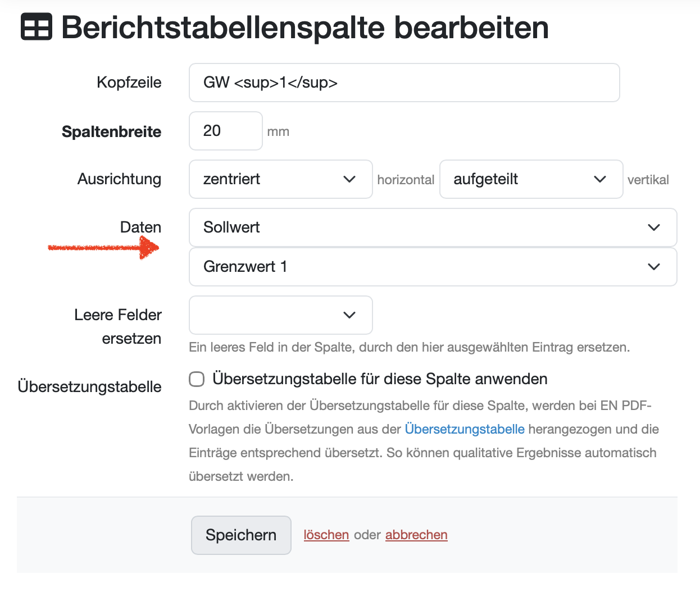Click the Ausrichtung field label
The image size is (700, 592).
point(119,179)
